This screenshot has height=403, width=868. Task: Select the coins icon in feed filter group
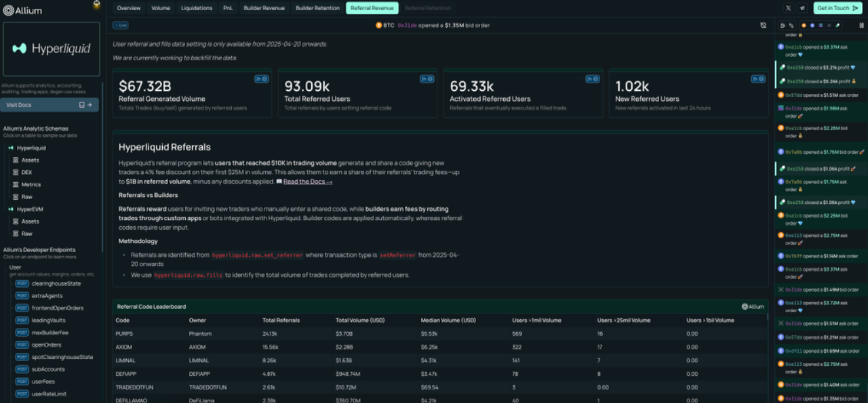[791, 25]
